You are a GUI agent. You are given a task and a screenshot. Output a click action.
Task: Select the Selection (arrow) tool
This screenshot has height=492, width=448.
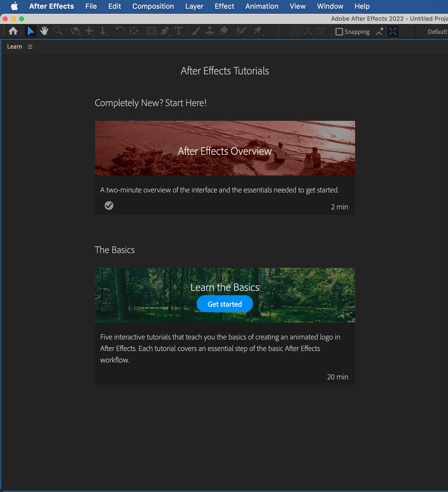coord(31,31)
